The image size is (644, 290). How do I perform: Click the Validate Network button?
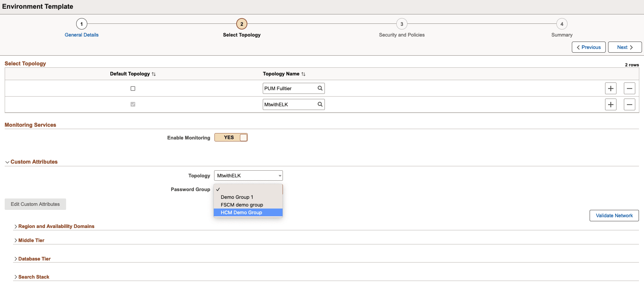point(614,216)
